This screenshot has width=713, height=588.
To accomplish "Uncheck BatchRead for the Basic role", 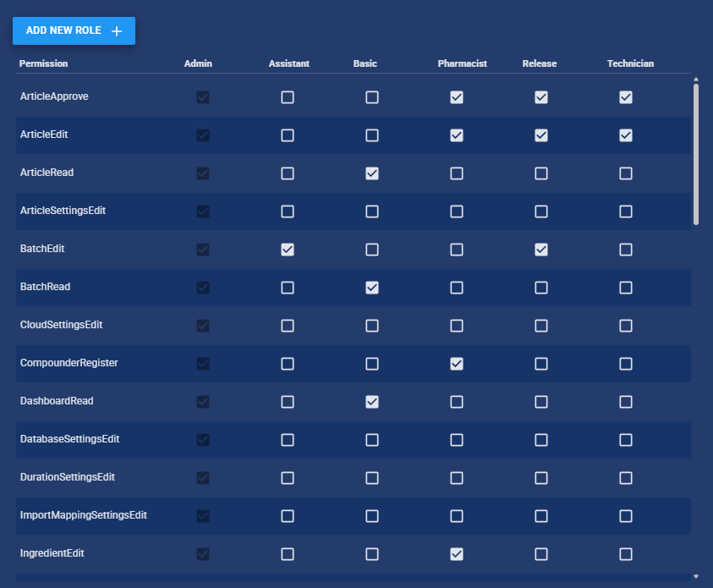I will 372,288.
